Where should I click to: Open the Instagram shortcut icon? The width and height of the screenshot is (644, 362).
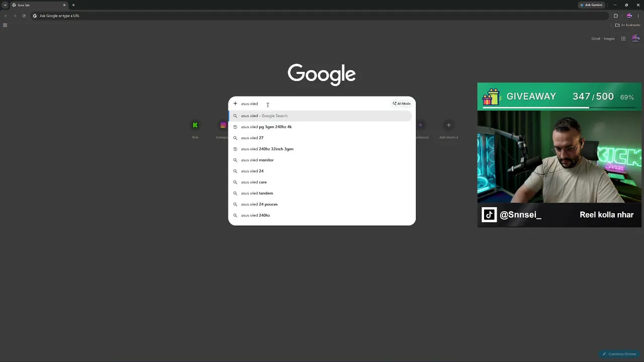(223, 125)
